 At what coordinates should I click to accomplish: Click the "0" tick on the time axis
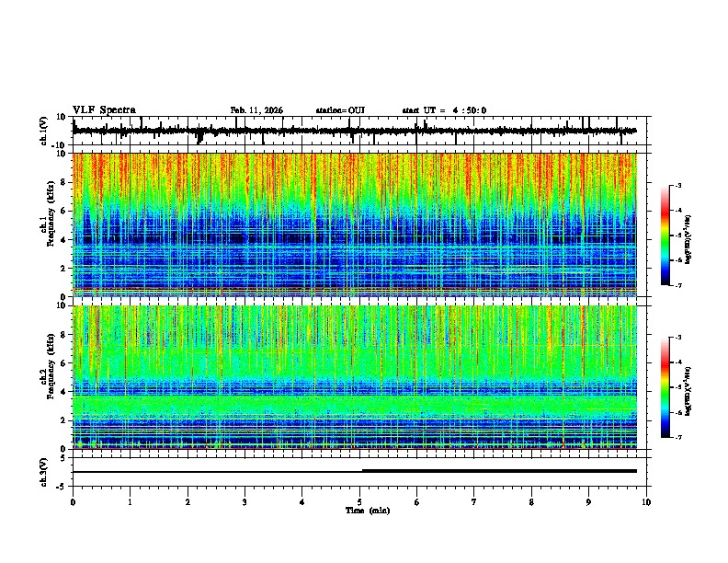(73, 502)
